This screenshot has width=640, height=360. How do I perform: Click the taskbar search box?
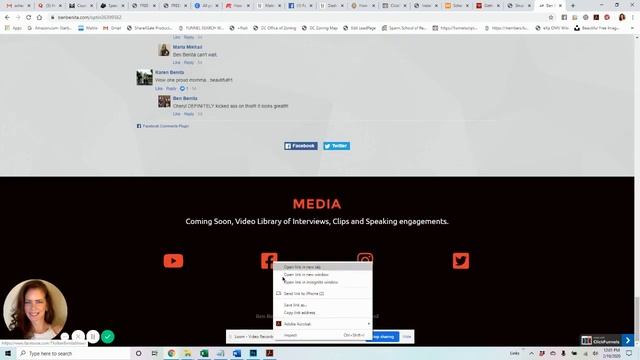click(x=73, y=353)
